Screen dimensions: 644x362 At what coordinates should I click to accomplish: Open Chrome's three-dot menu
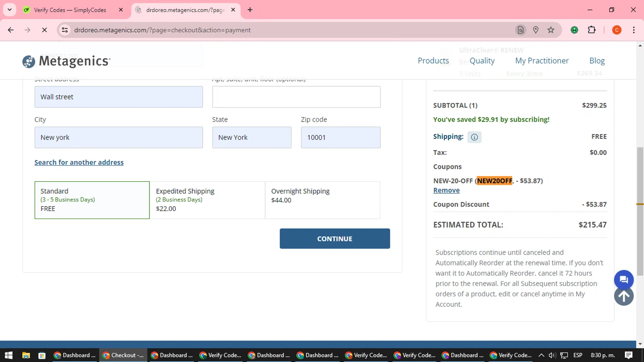coord(634,30)
